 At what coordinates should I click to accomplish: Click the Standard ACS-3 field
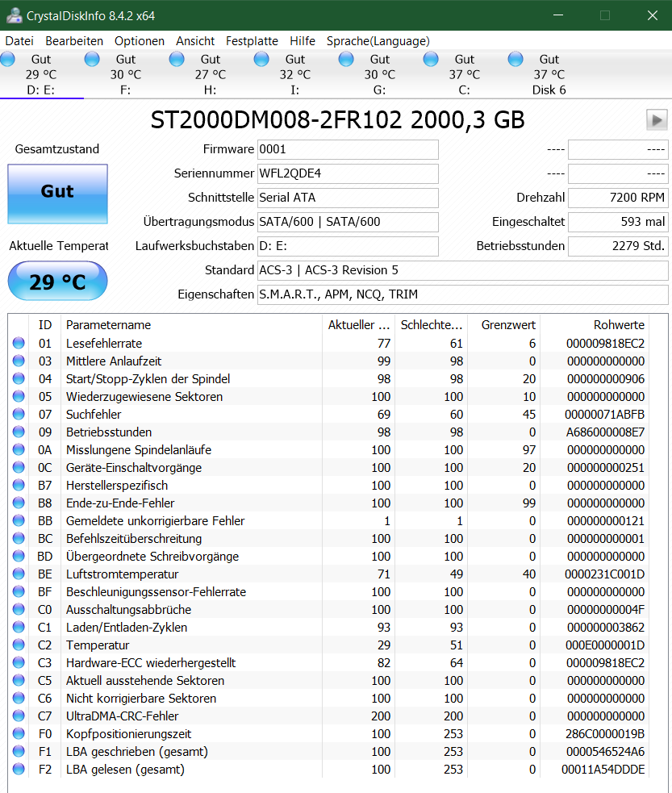click(x=463, y=270)
